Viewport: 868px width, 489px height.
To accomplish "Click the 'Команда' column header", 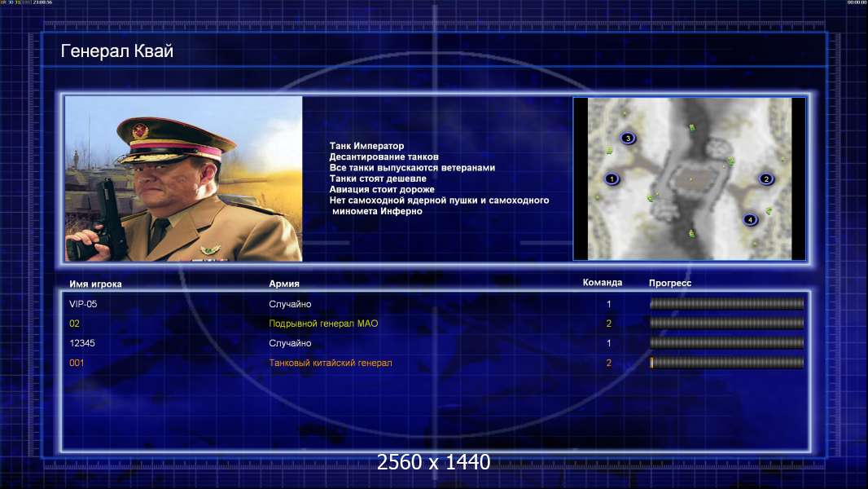I will tap(603, 283).
